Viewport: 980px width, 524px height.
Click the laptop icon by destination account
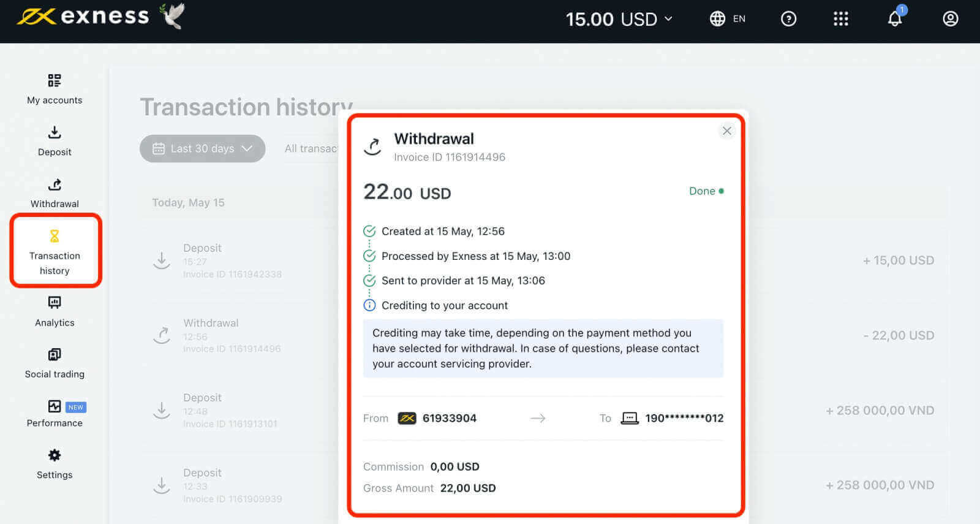[x=630, y=418]
